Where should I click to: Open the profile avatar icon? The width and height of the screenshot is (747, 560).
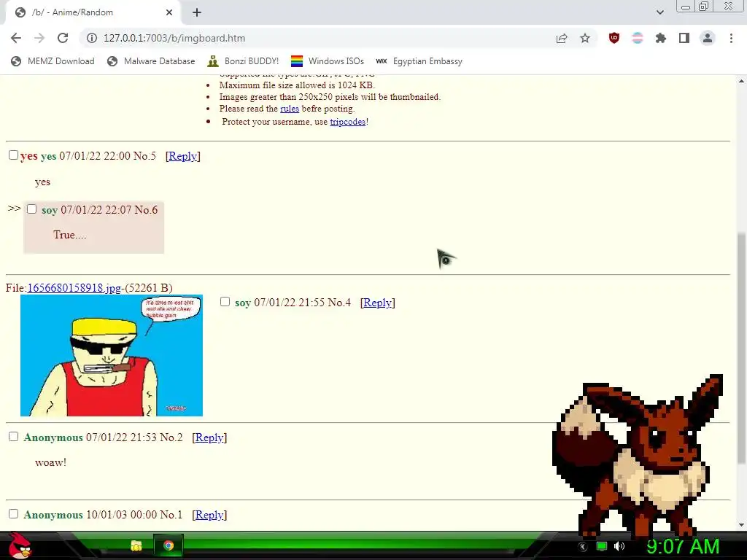708,38
